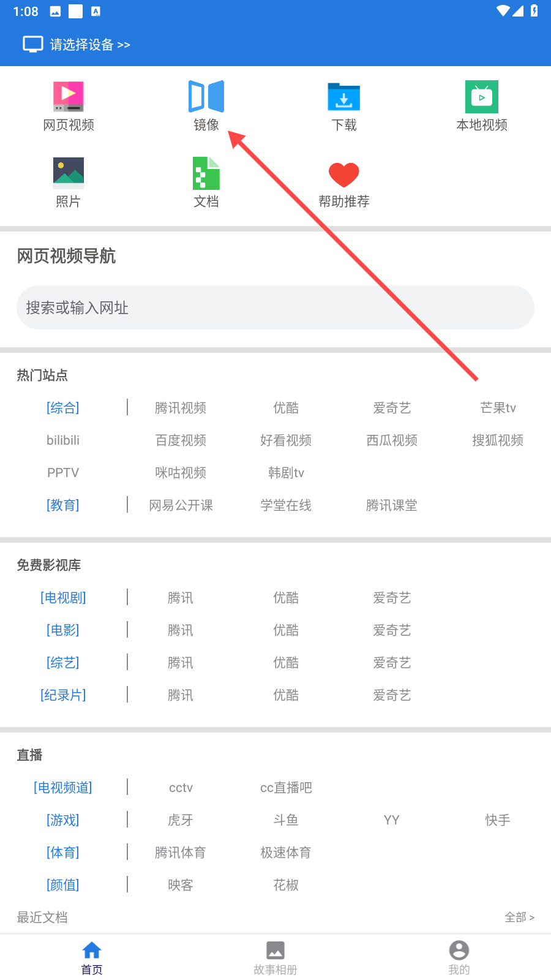Switch to the 首页 home tab
This screenshot has height=980, width=551.
[92, 957]
